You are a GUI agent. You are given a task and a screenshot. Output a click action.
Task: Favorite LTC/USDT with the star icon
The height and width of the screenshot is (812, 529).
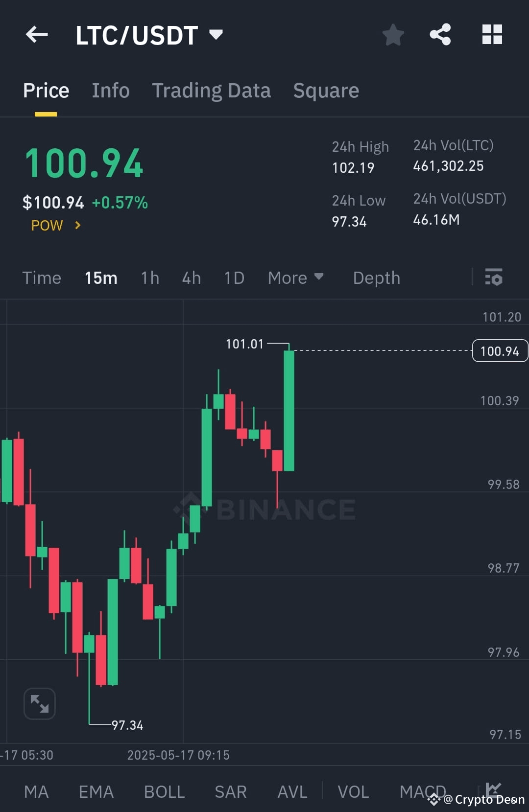(x=393, y=34)
